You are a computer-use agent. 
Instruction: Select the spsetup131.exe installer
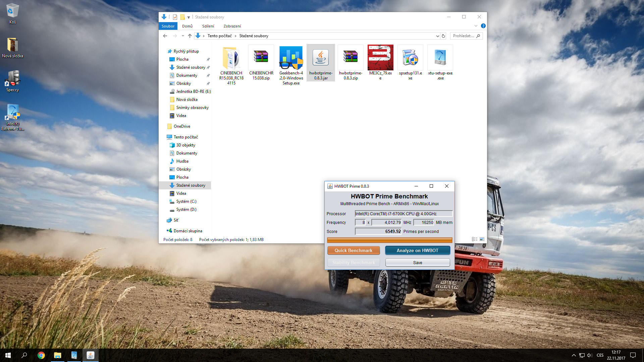(410, 63)
